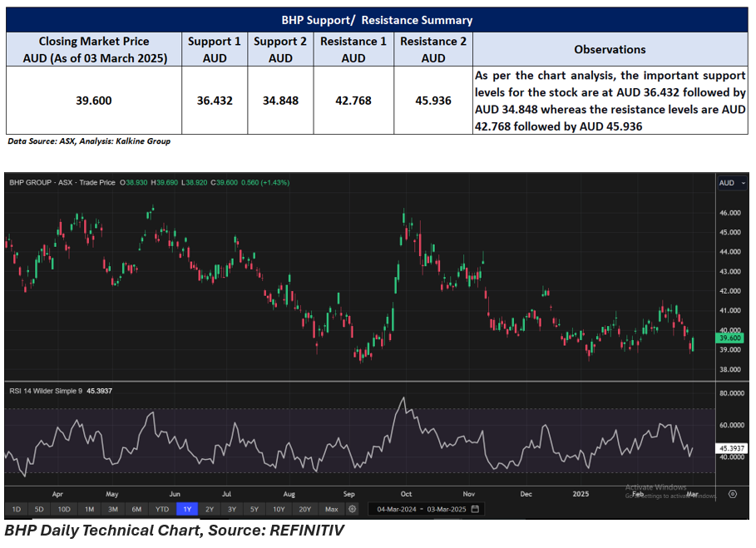Switch chart to 1M range
Image resolution: width=756 pixels, height=548 pixels.
[90, 509]
